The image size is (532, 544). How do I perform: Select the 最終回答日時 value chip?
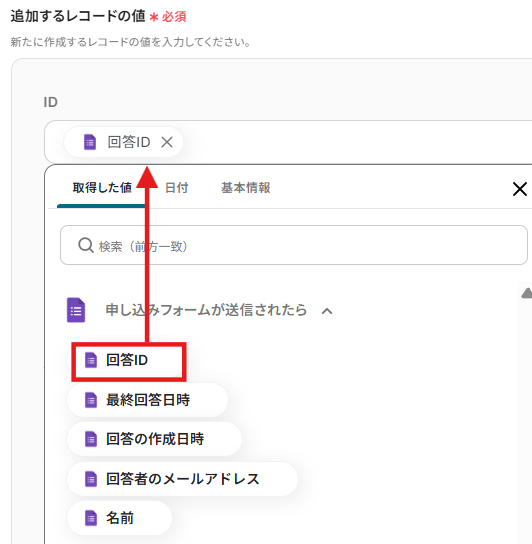[147, 400]
